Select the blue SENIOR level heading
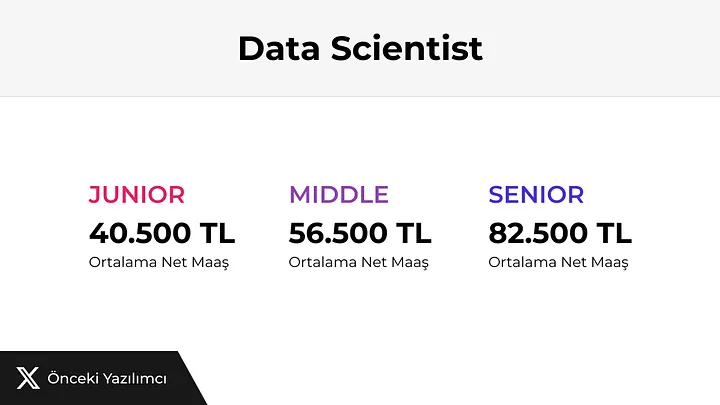Viewport: 720px width, 405px height. click(536, 194)
